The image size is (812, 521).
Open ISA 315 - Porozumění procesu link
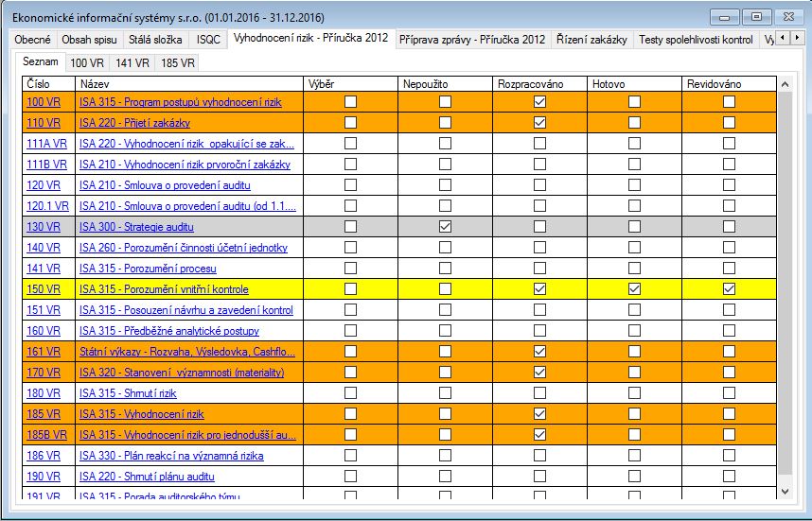(148, 268)
